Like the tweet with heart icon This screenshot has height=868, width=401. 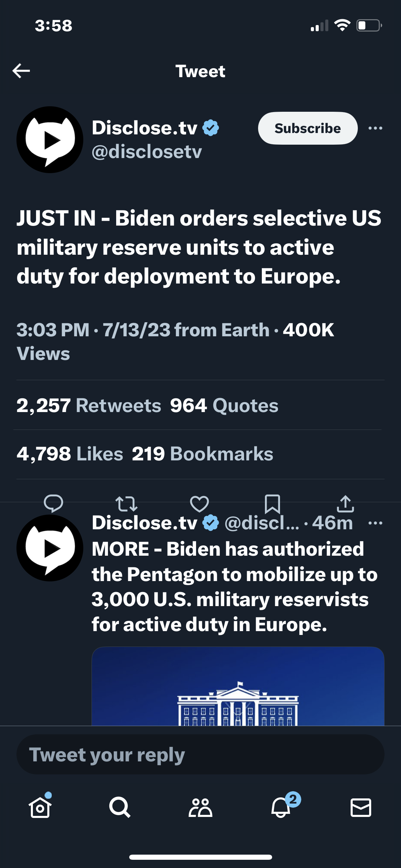coord(199,504)
